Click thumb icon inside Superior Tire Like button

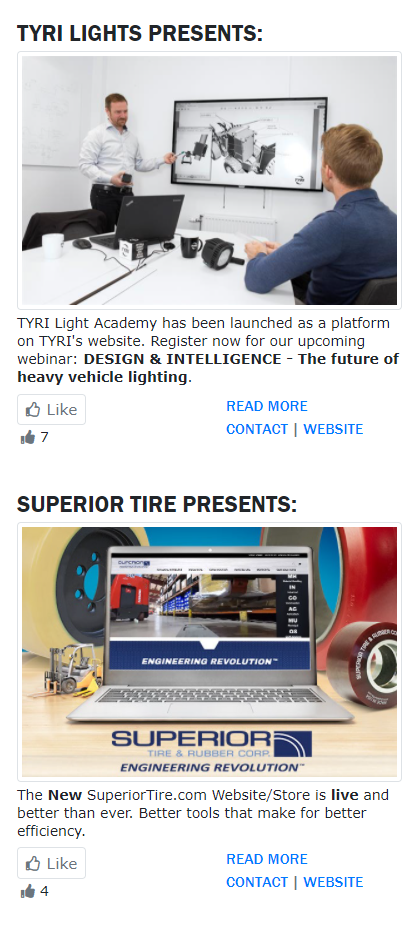coord(33,863)
